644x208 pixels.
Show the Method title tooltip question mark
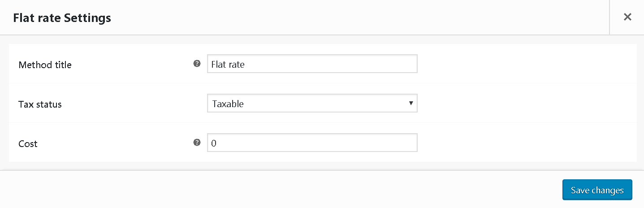point(197,64)
